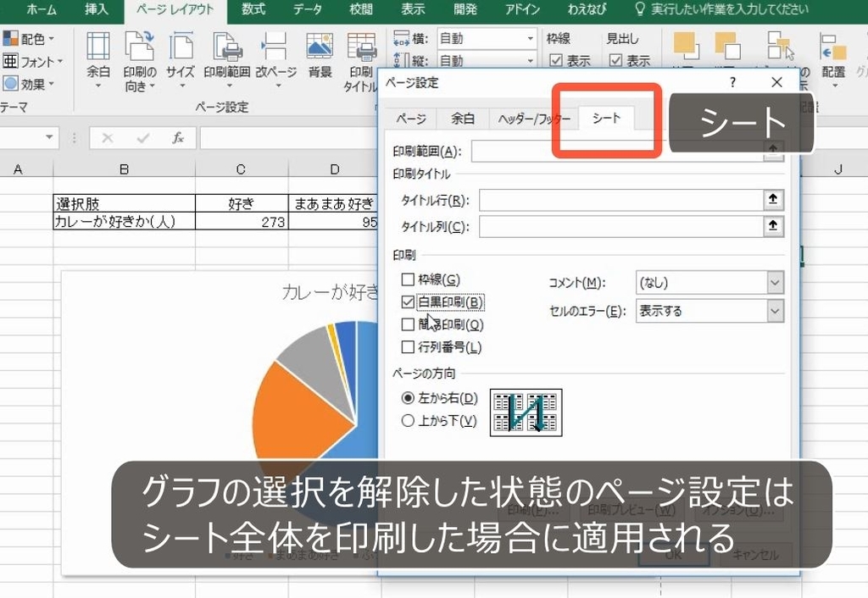
Task: Open the 開発 ribbon tab
Action: pos(465,9)
